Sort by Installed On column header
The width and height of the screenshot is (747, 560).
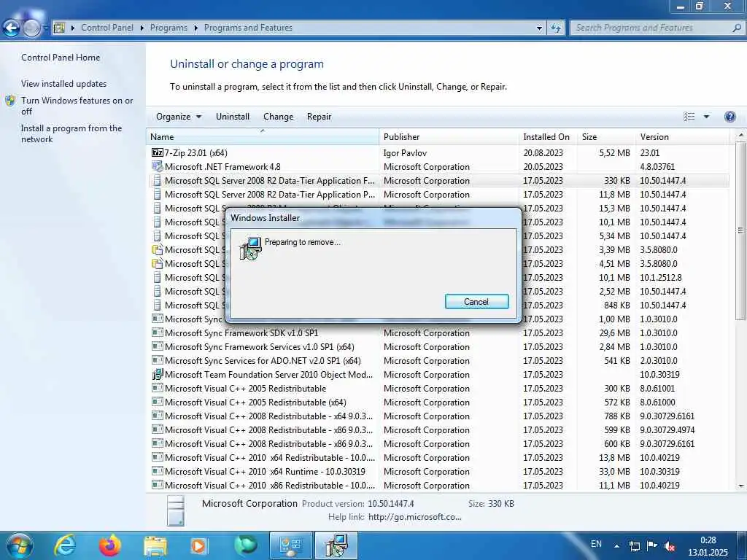548,136
